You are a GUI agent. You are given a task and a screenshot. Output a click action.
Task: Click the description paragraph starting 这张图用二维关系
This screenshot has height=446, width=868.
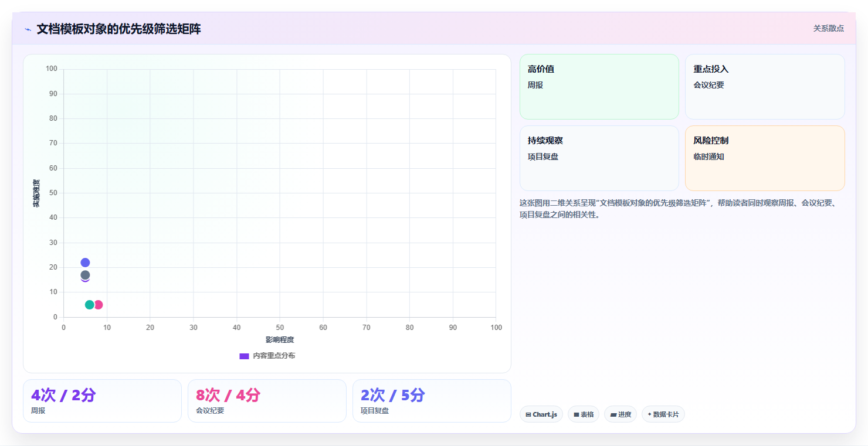(681, 209)
